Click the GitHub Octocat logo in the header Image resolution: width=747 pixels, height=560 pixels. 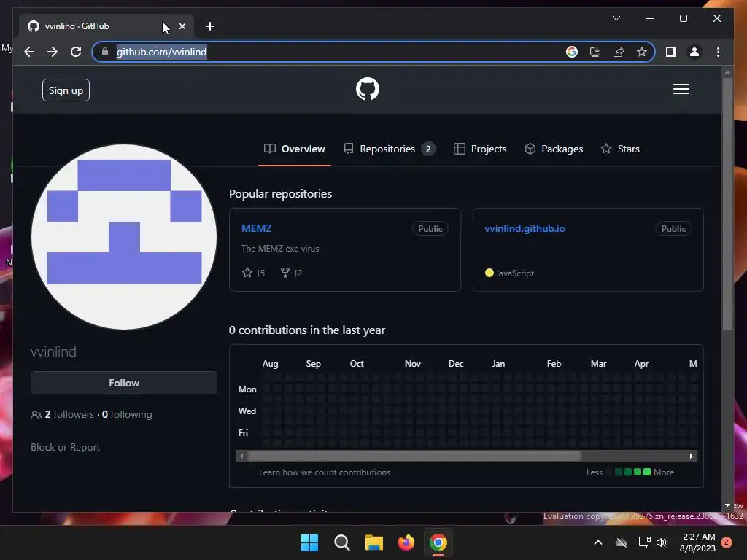[368, 89]
